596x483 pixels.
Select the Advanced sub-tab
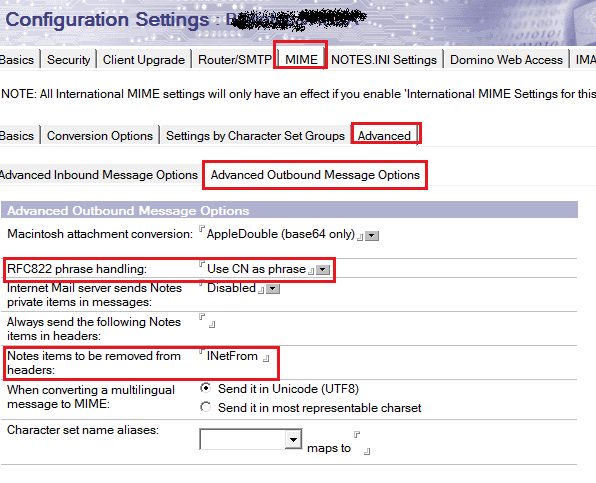click(384, 136)
